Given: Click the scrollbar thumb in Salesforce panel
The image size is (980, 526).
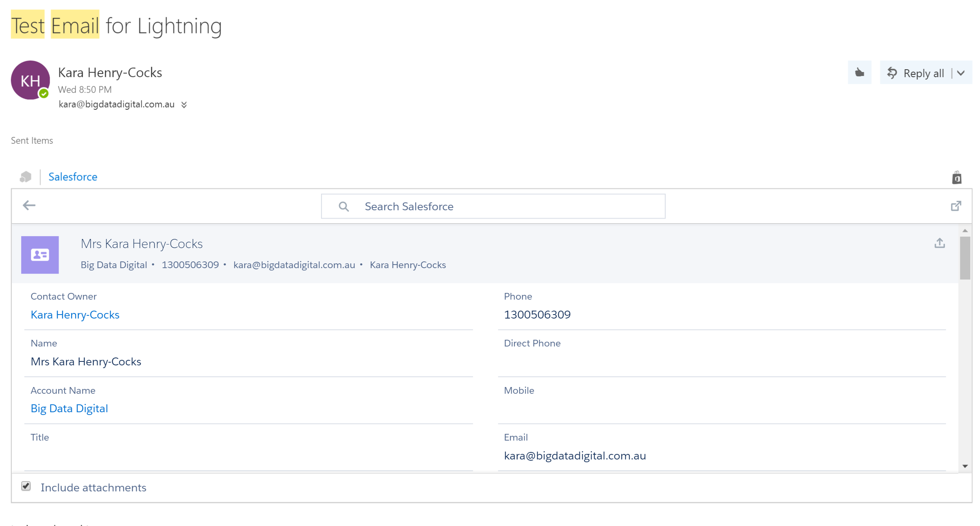Looking at the screenshot, I should (965, 258).
